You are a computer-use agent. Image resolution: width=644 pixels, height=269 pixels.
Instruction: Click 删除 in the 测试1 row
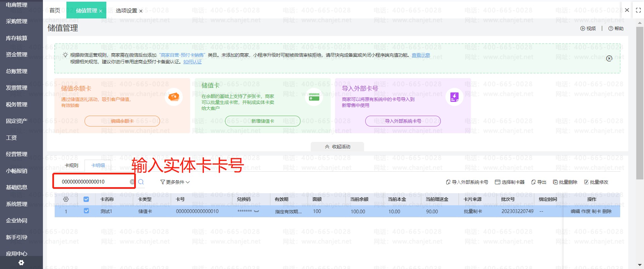point(607,211)
